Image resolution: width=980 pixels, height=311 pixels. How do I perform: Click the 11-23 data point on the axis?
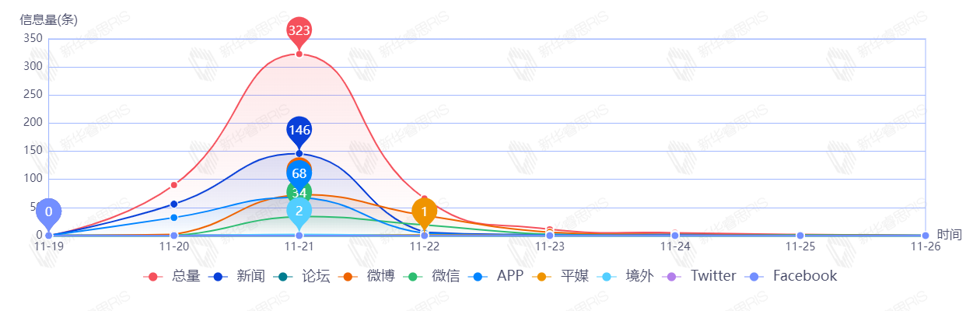click(x=550, y=236)
